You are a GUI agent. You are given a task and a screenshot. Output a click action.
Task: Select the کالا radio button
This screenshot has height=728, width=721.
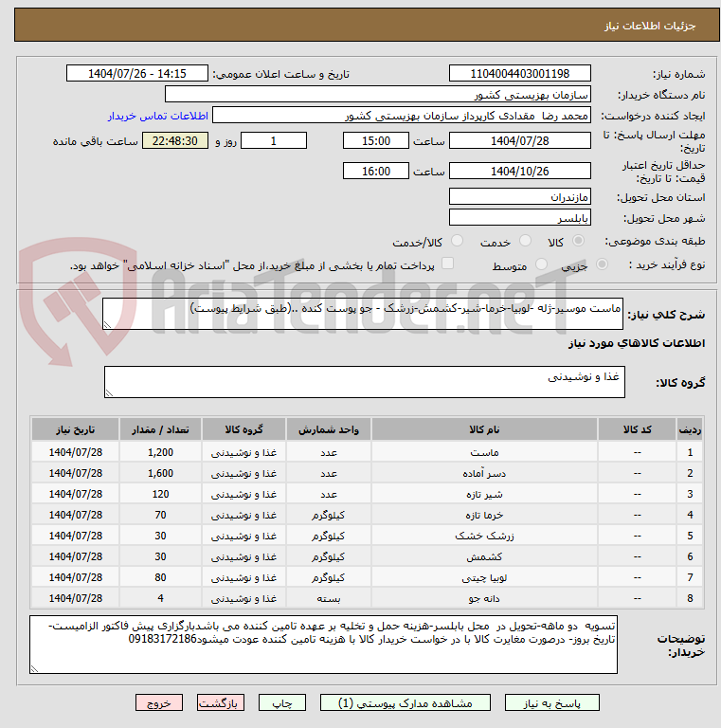578,241
